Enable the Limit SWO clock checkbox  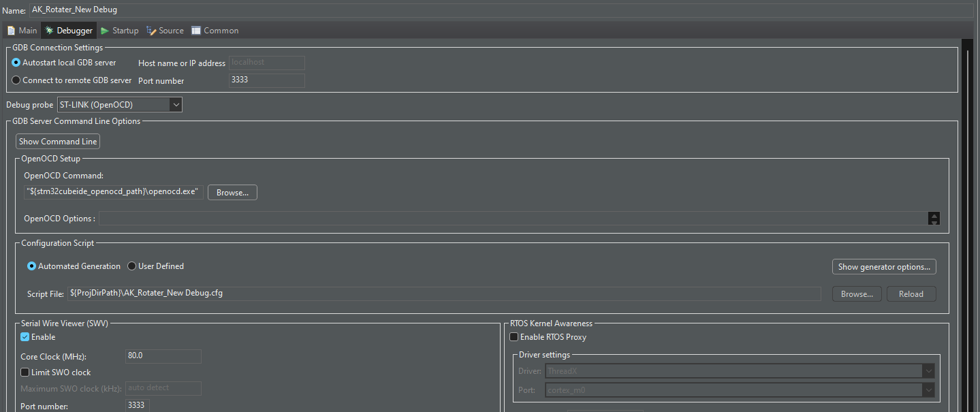pyautogui.click(x=25, y=372)
